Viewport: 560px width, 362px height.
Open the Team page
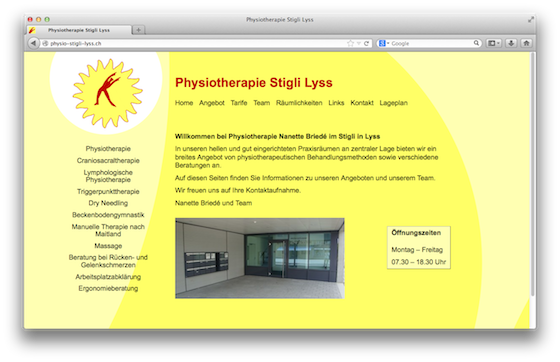262,103
